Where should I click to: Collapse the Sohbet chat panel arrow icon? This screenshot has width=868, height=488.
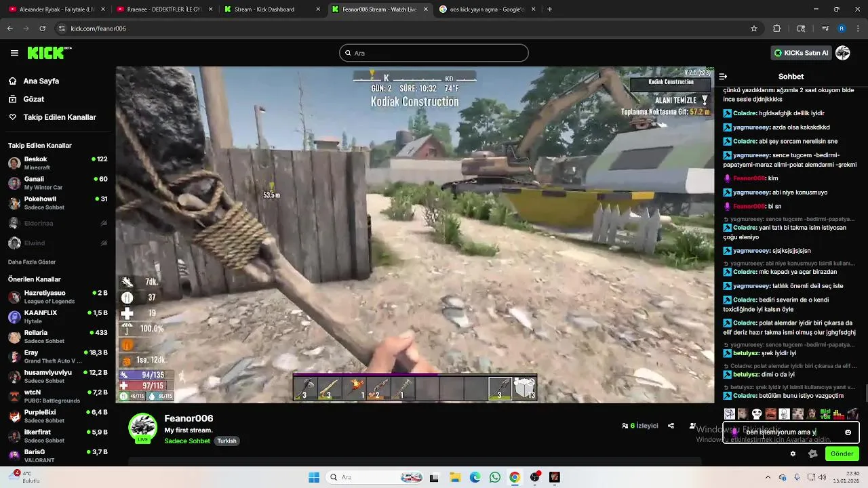[723, 77]
